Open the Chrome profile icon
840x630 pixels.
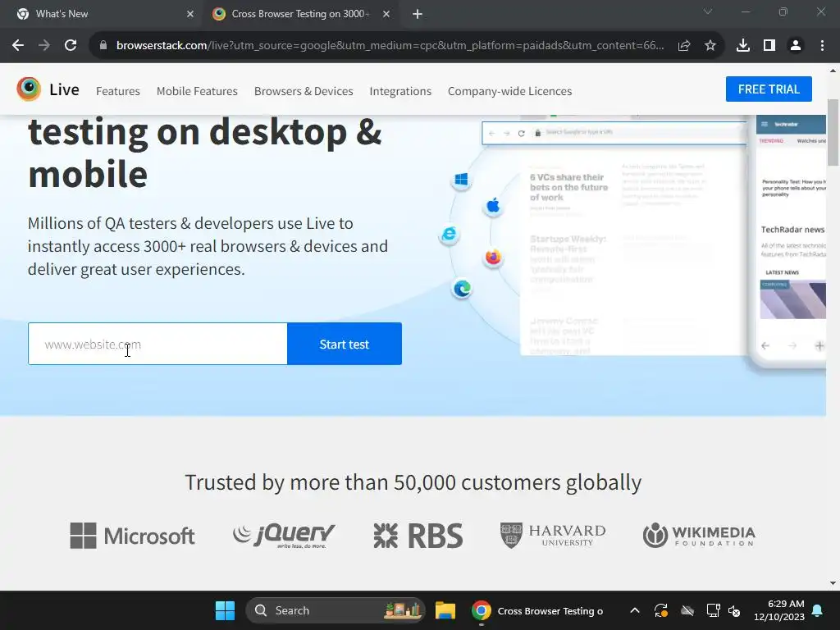(796, 46)
